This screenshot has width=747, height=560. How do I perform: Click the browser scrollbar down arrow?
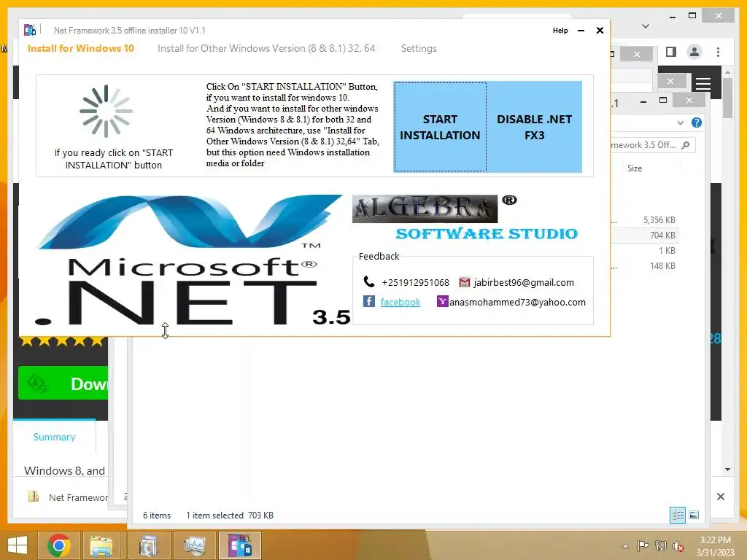point(727,470)
